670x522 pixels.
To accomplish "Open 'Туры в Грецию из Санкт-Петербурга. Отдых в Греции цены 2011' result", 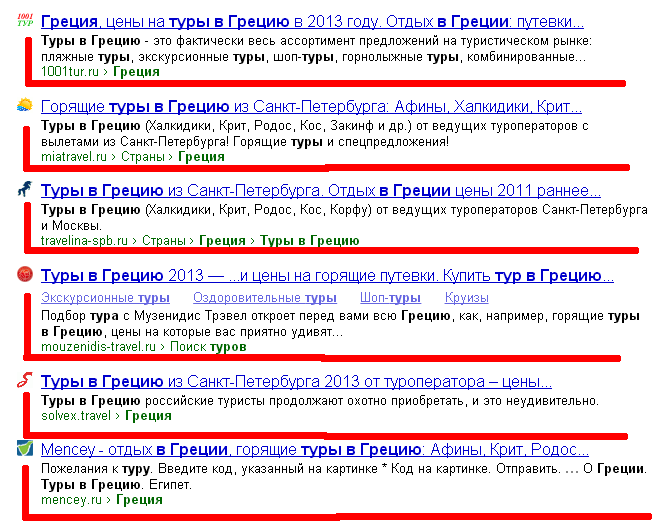I will (321, 190).
